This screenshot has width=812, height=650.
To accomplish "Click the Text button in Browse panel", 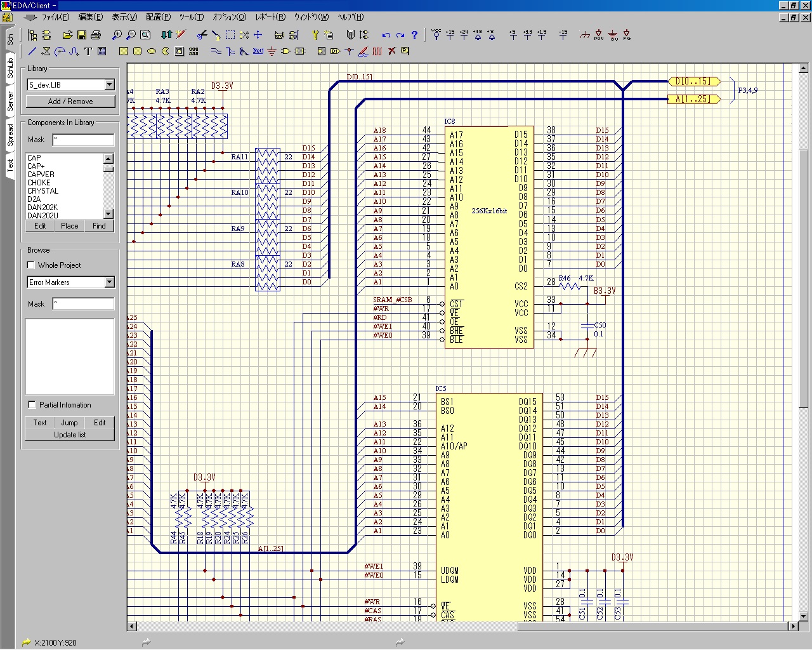I will (x=40, y=423).
